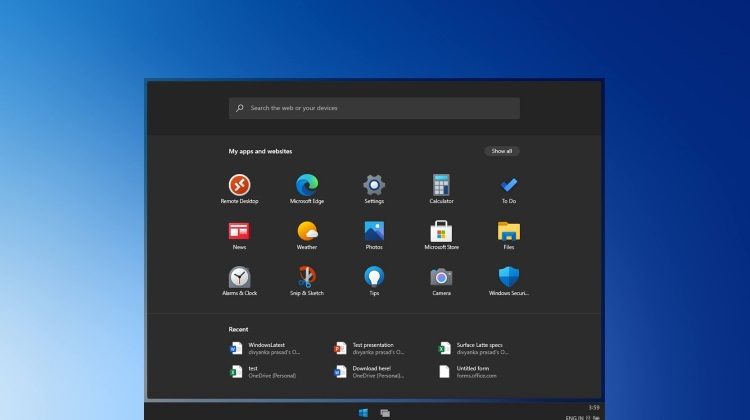Open Snip & Sketch tool
Screen dimensions: 750x420
(x=307, y=277)
